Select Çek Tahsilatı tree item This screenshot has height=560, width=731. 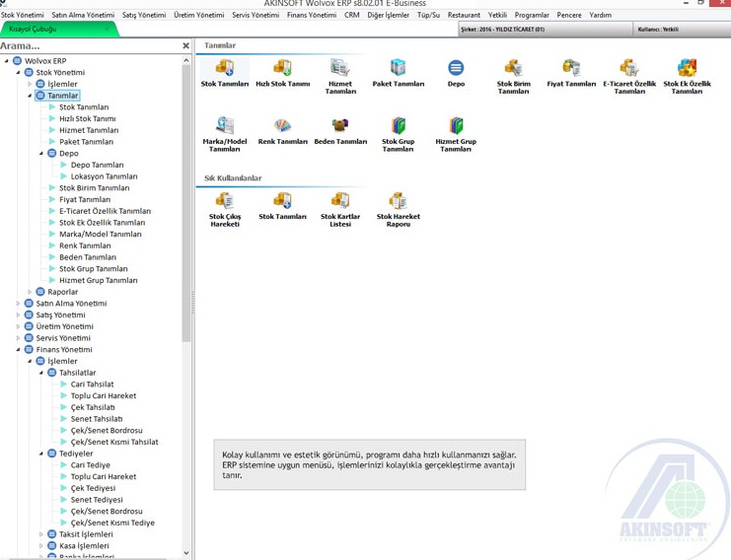[93, 407]
